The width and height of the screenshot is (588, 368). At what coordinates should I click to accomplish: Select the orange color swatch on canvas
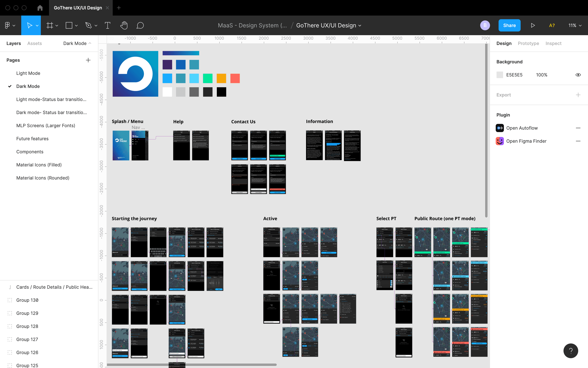(x=221, y=78)
